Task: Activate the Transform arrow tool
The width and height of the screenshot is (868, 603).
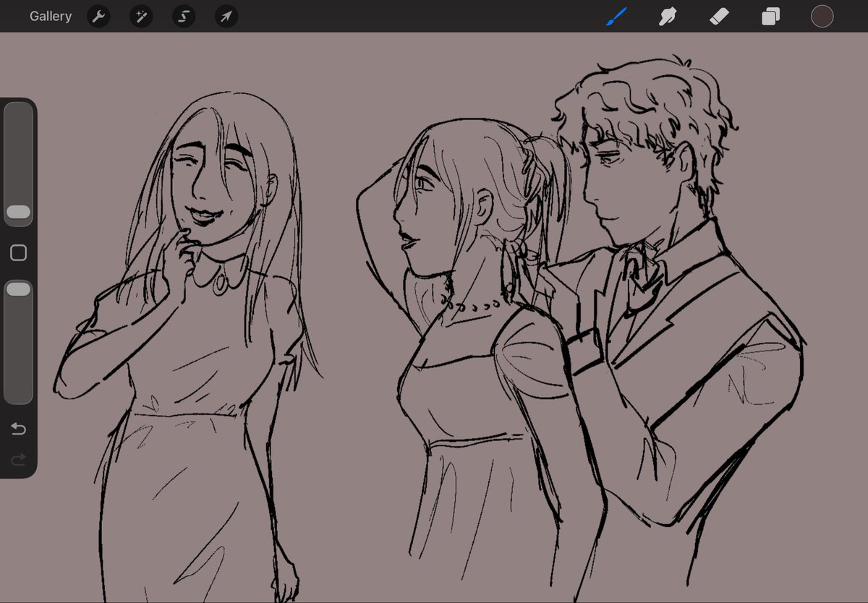Action: pyautogui.click(x=226, y=16)
